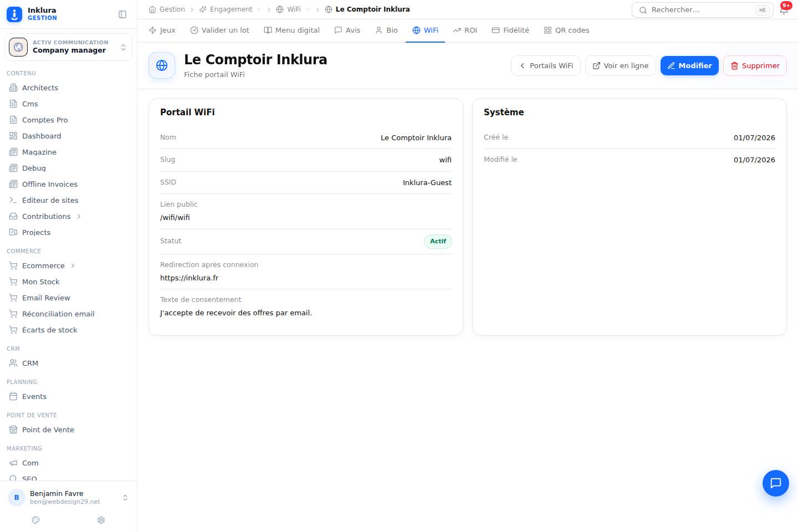Click the Magazine sidebar icon
798x532 pixels.
pyautogui.click(x=13, y=152)
